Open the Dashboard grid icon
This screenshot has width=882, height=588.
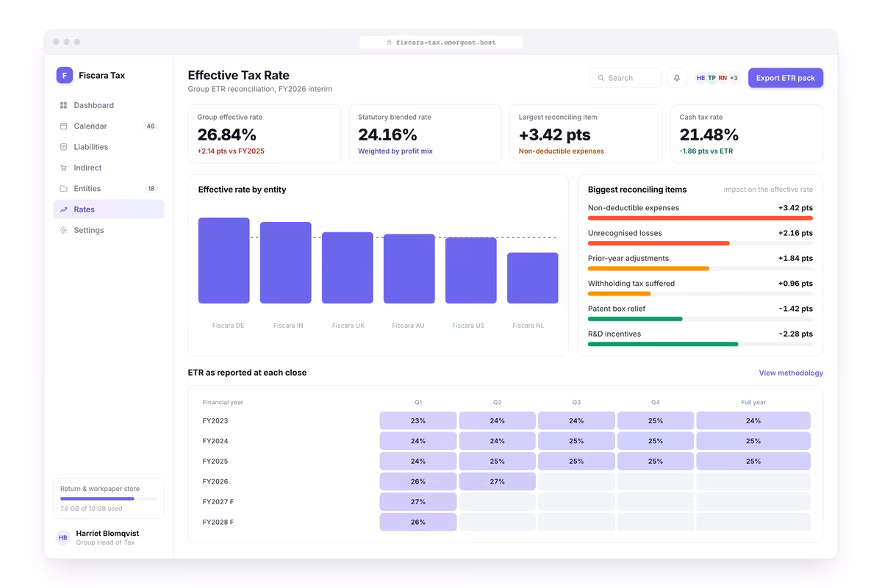[63, 105]
